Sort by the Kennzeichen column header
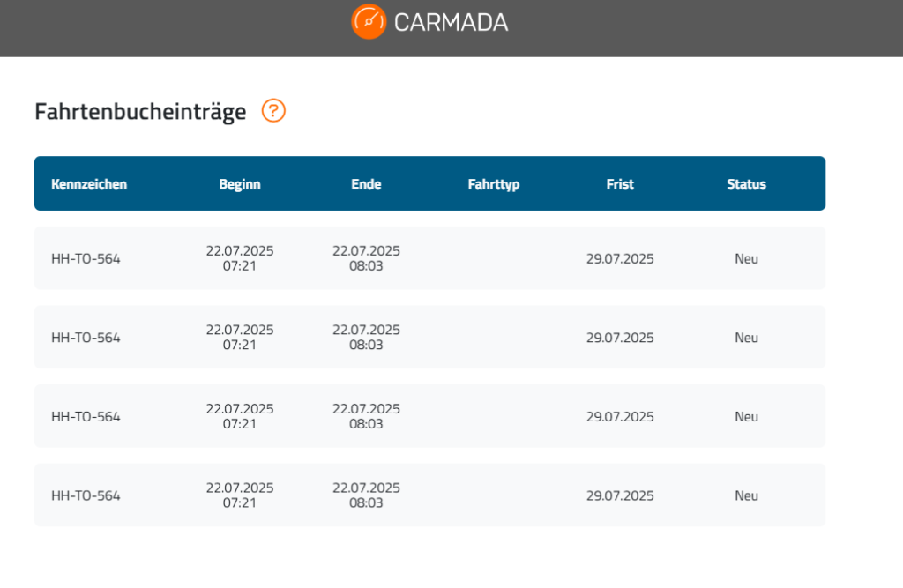The width and height of the screenshot is (903, 588). pos(89,183)
